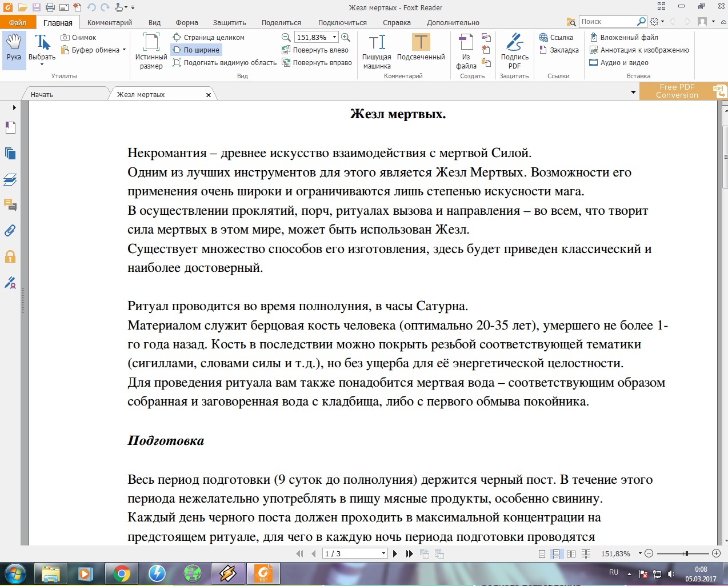Set view to Истинный размер

pos(151,51)
